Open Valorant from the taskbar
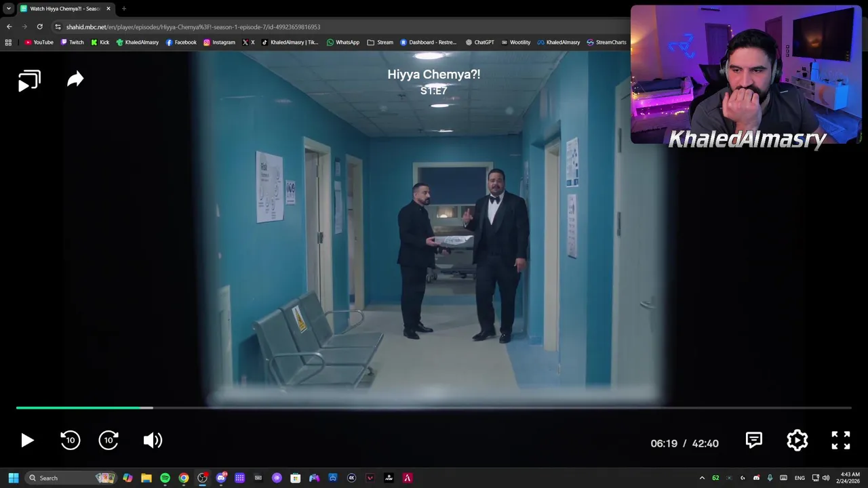868x488 pixels. [x=370, y=478]
